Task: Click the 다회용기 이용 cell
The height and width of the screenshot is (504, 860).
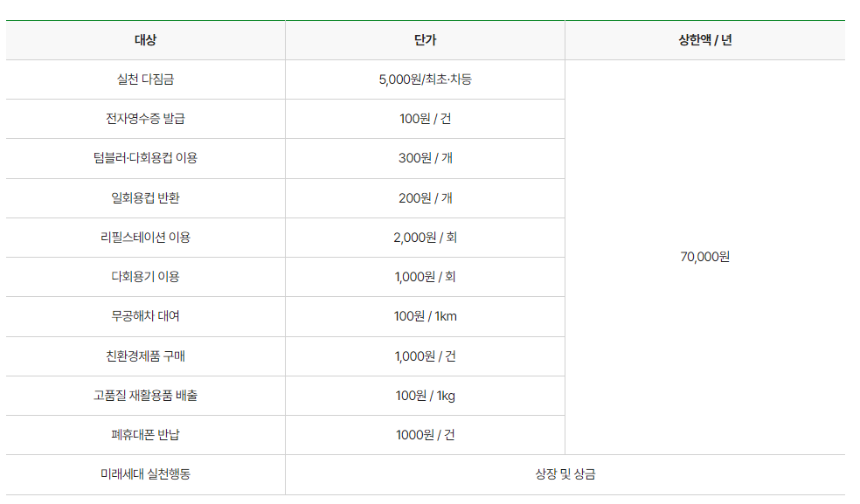Action: [145, 277]
